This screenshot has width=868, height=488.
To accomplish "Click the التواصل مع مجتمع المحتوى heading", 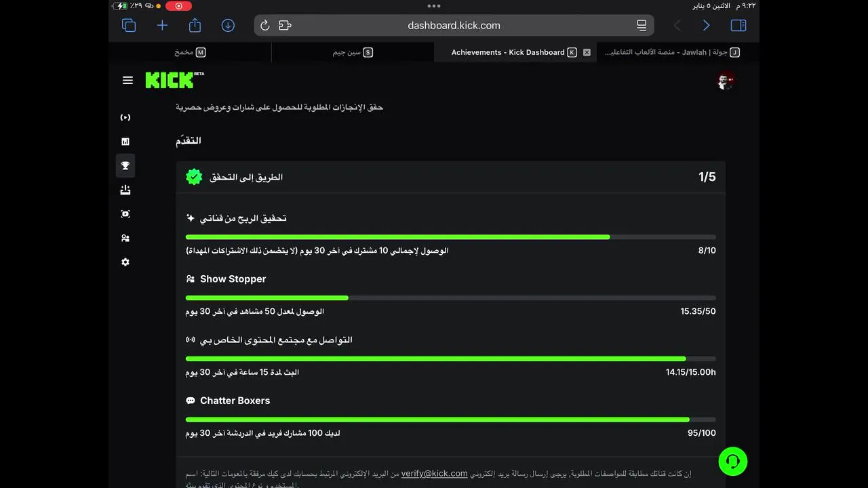I will point(276,340).
